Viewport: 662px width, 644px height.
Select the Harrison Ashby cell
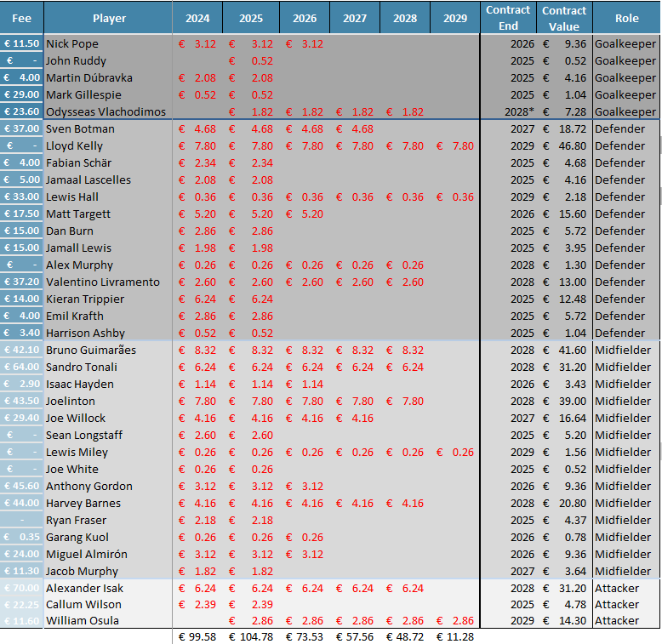pyautogui.click(x=108, y=333)
